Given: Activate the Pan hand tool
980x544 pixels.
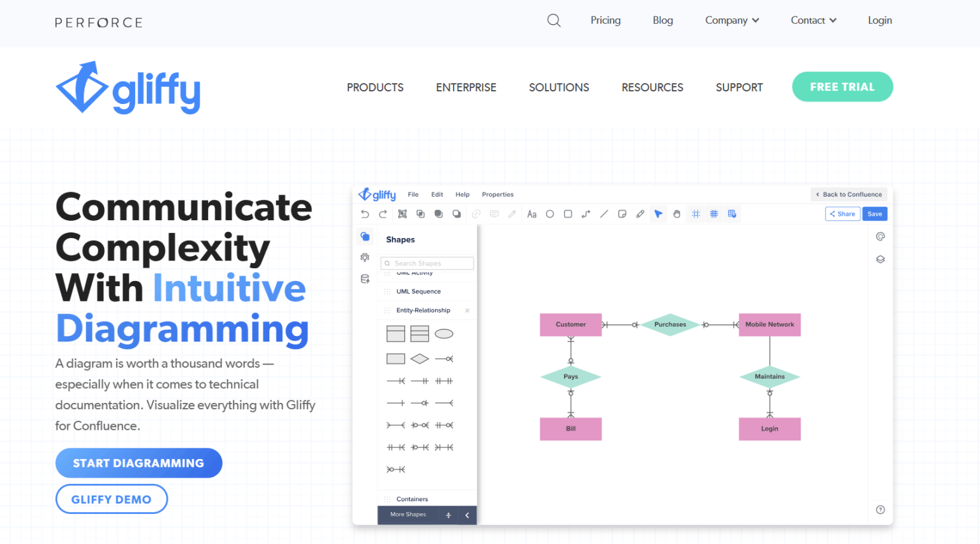Looking at the screenshot, I should (676, 214).
